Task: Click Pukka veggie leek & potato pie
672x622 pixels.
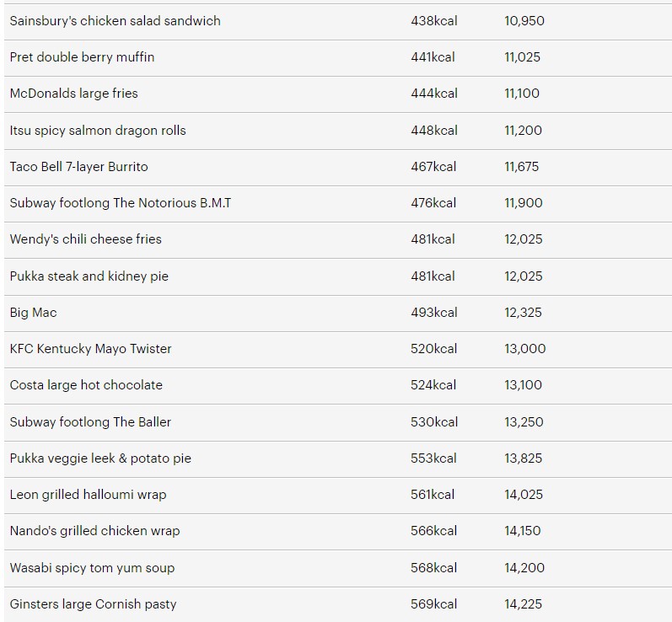Action: 100,458
